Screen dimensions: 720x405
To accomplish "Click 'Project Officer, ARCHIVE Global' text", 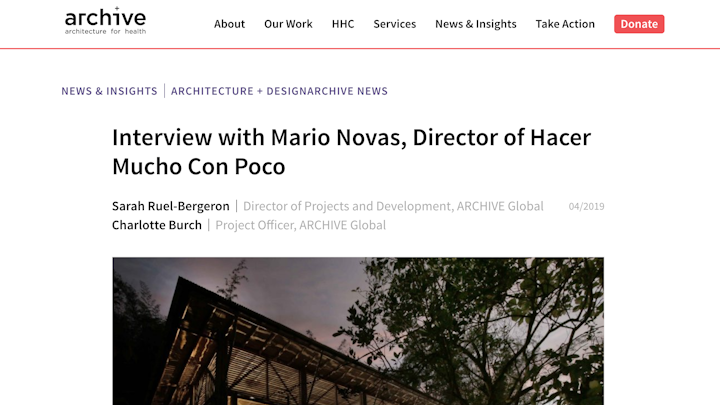I will [x=300, y=225].
